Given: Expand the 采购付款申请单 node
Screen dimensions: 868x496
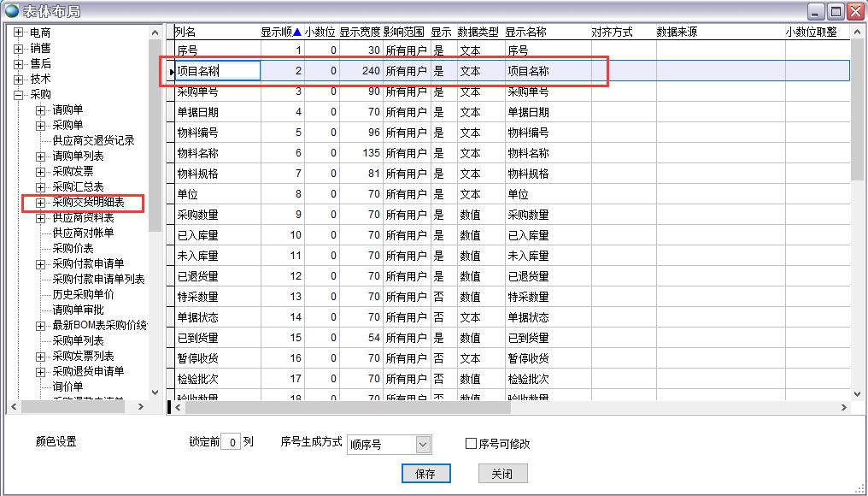Looking at the screenshot, I should (40, 264).
